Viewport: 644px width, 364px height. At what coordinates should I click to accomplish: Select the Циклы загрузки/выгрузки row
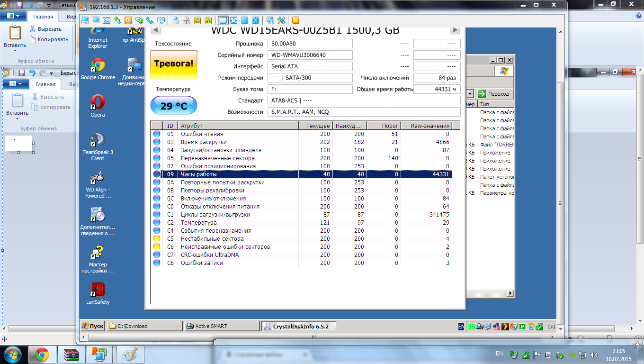click(x=301, y=215)
